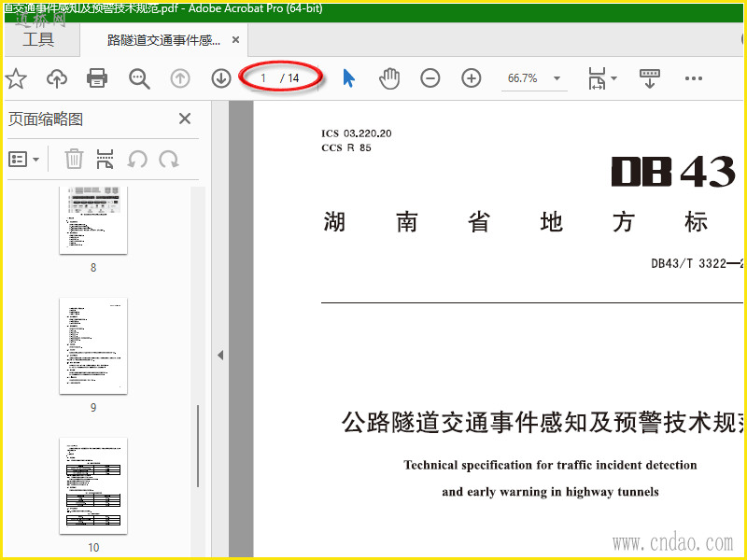Click the '/ 14' total pages text
This screenshot has height=560, width=747.
289,78
